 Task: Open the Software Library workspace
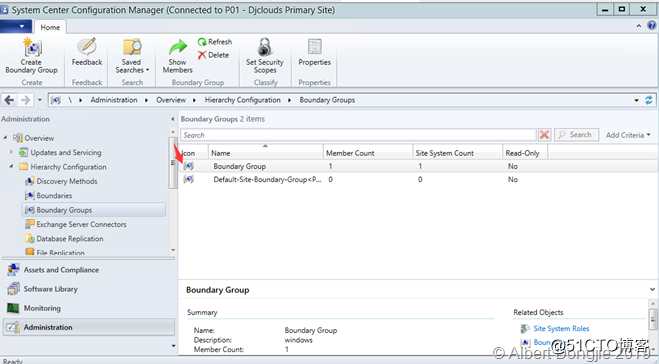pyautogui.click(x=89, y=289)
